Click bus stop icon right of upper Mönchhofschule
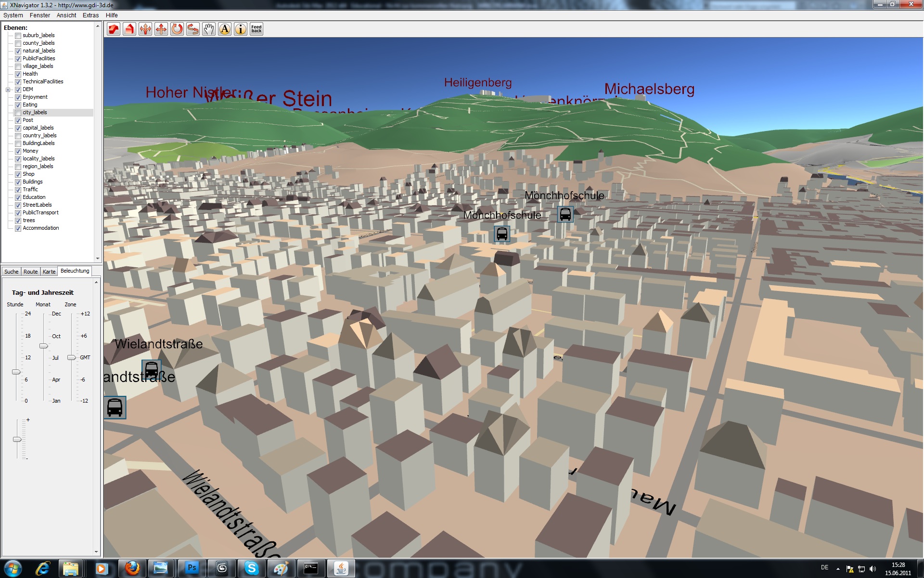This screenshot has height=578, width=924. [x=565, y=214]
